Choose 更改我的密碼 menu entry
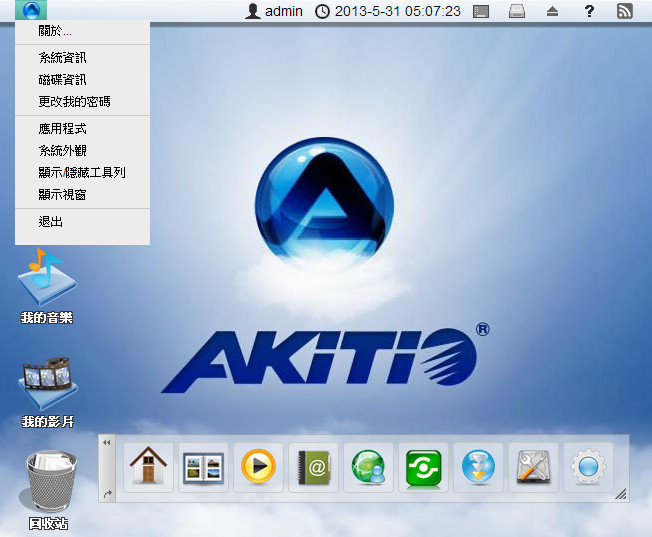 [x=74, y=101]
